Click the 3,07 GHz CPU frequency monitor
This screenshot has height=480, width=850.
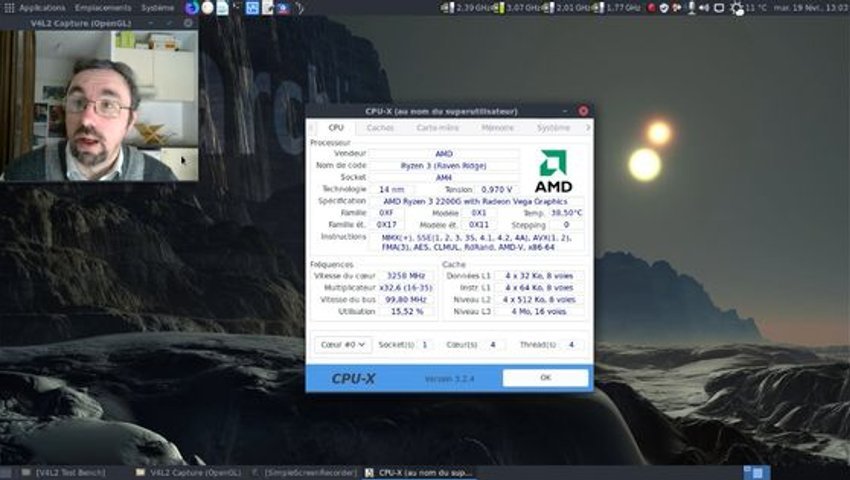click(517, 8)
